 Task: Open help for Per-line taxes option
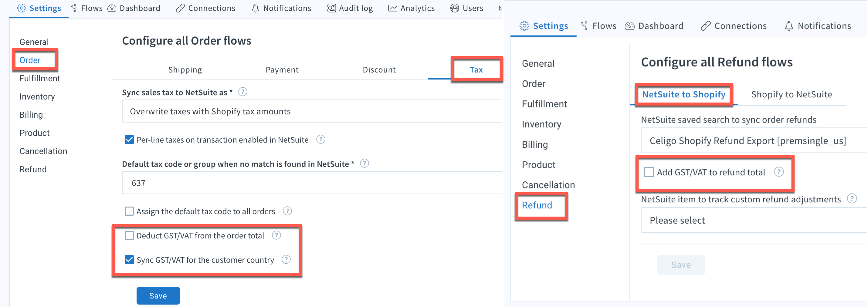[321, 139]
